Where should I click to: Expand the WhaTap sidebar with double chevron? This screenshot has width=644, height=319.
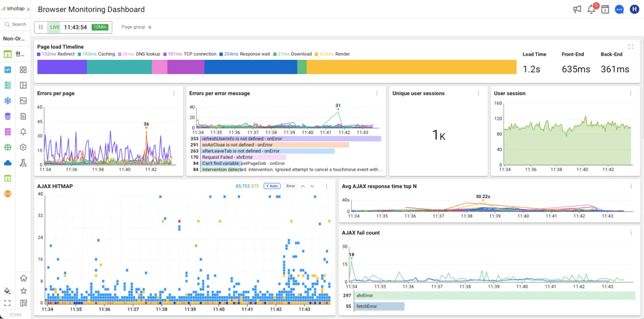[28, 9]
